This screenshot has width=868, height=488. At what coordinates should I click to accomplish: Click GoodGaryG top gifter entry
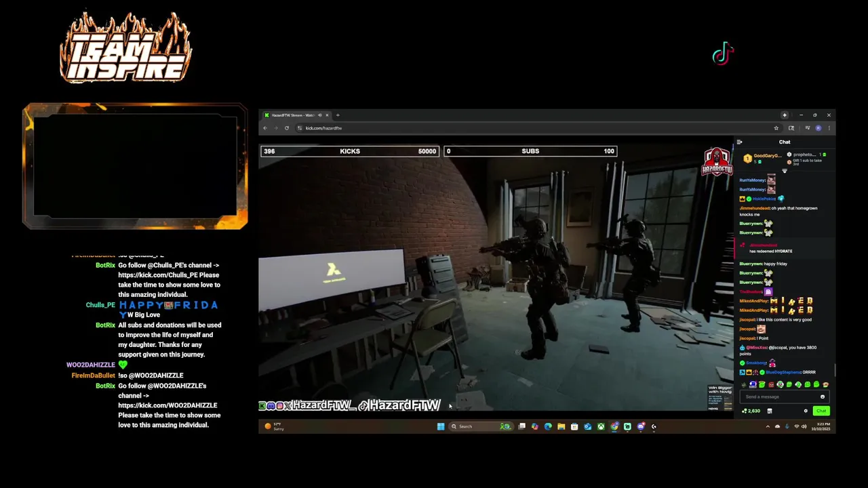point(762,157)
